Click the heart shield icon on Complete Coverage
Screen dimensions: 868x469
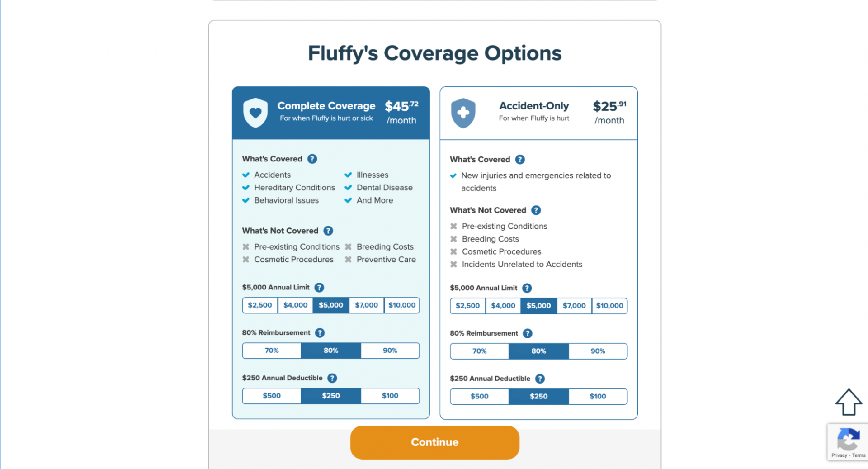255,113
